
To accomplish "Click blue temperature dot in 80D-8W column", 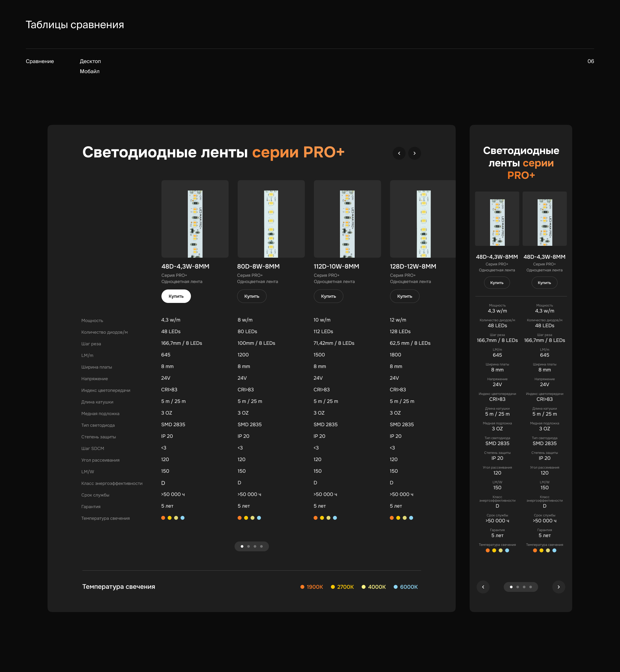I will tap(259, 518).
